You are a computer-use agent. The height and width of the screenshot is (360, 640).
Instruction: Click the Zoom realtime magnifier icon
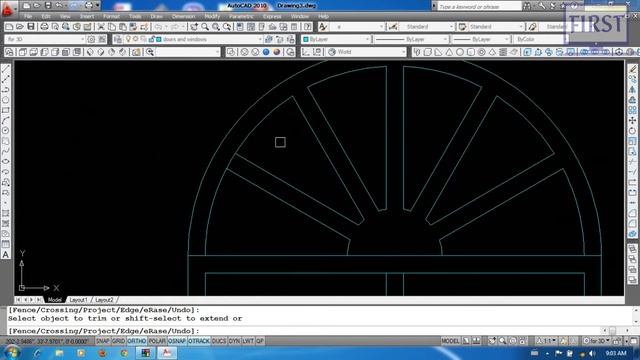[x=205, y=27]
